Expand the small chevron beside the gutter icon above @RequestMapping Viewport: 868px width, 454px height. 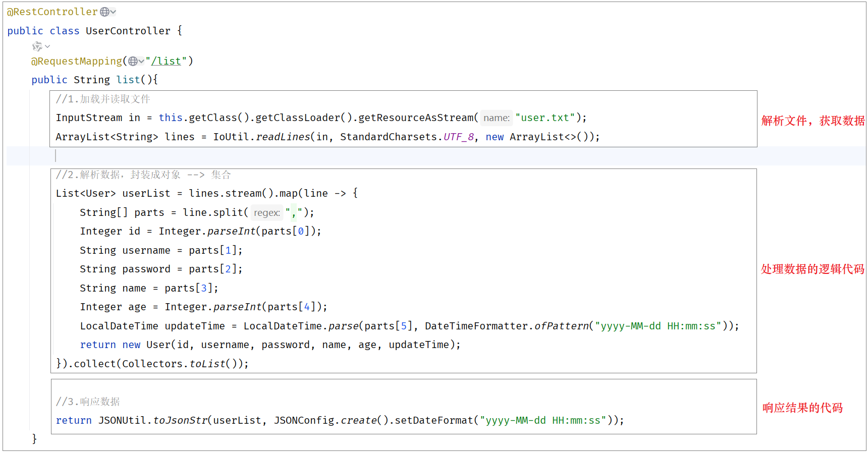[x=47, y=46]
